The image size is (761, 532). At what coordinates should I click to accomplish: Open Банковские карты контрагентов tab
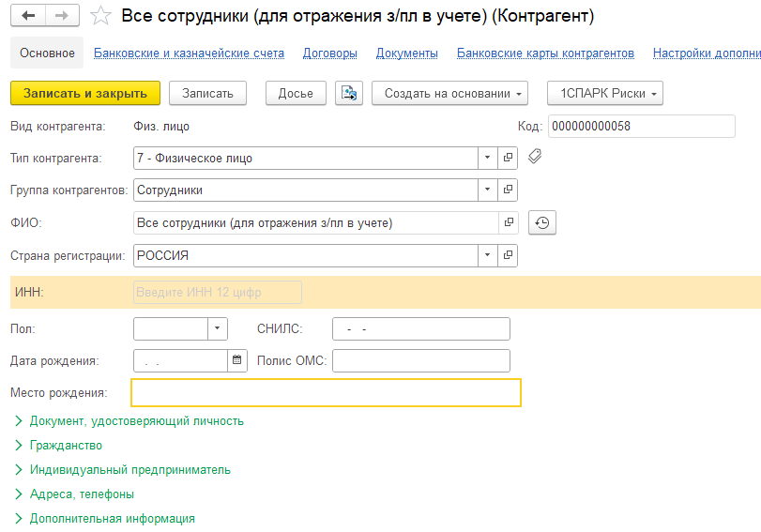tap(545, 53)
